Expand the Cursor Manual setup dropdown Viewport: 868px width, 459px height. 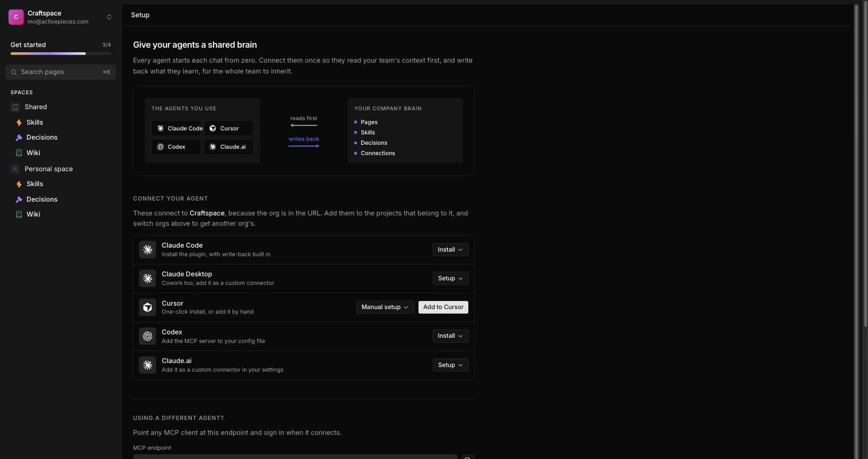click(x=385, y=307)
